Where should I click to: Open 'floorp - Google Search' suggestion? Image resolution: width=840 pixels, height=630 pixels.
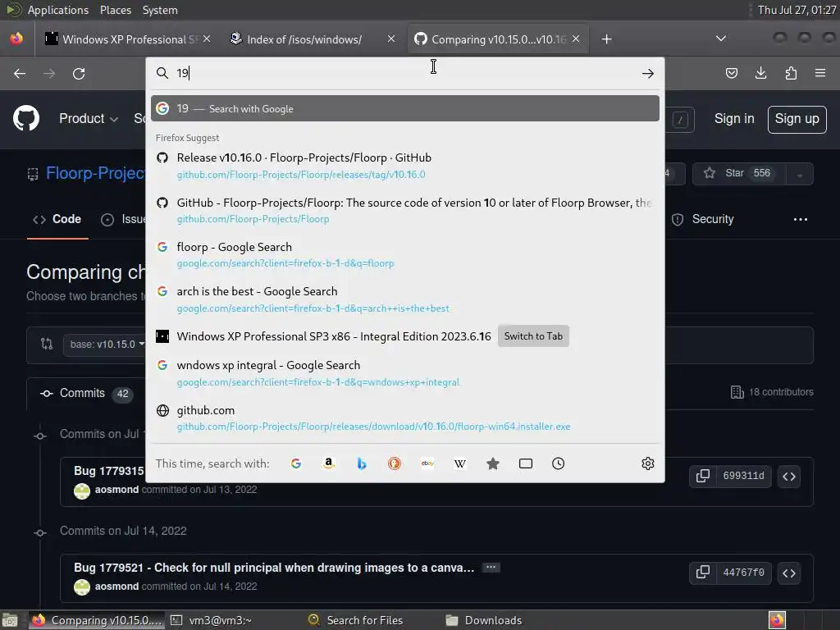point(404,254)
